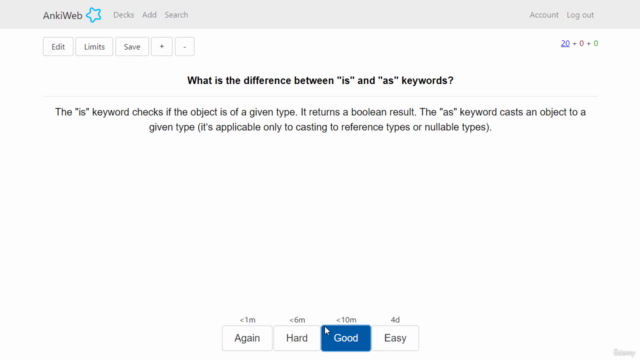Rate the card Good
Screen dimensions: 640x360
[x=346, y=338]
